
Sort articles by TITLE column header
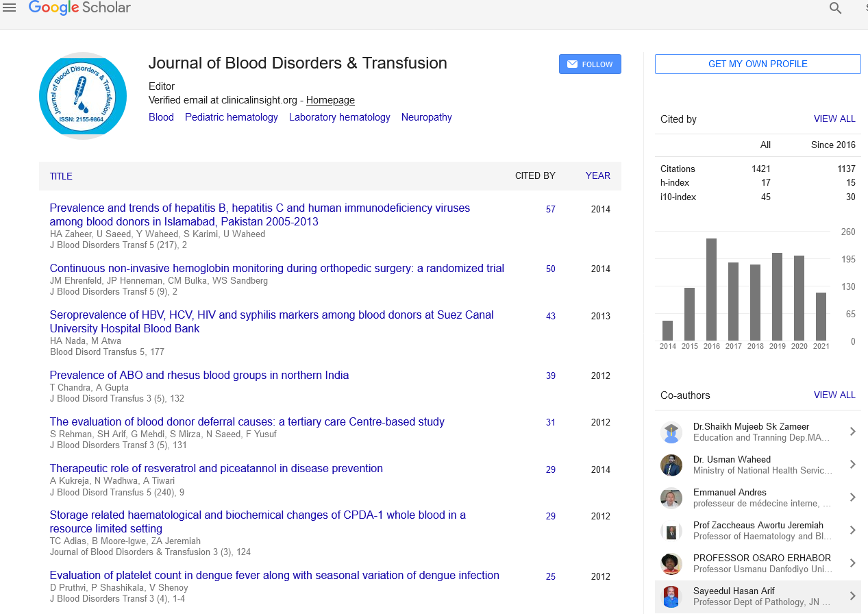[61, 176]
